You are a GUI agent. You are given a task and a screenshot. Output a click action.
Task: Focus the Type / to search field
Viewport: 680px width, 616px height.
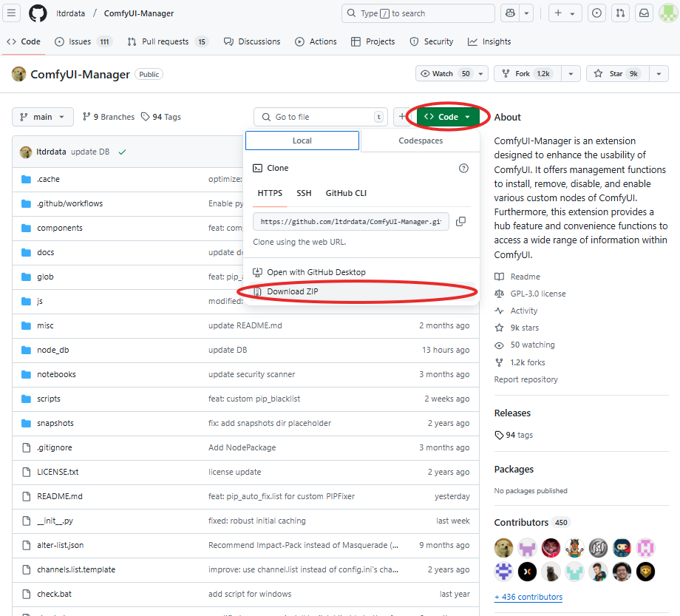[x=418, y=13]
